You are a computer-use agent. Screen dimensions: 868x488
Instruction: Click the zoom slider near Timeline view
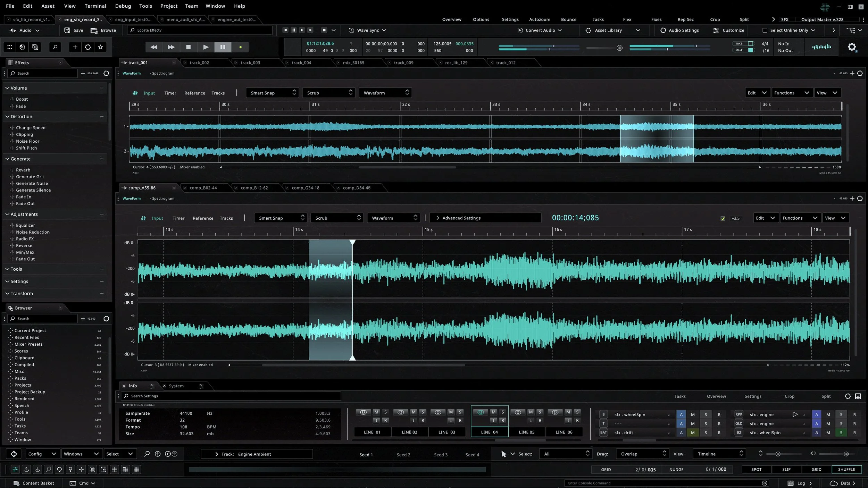(778, 454)
